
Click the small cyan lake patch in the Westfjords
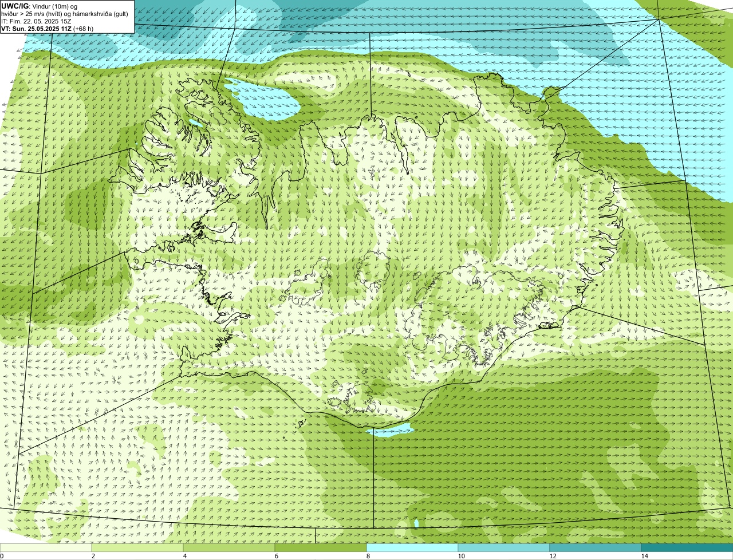[196, 124]
